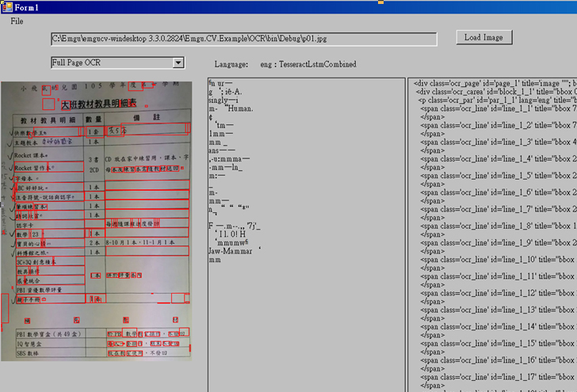This screenshot has height=392, width=577.
Task: Expand the Full Page OCR dropdown arrow
Action: click(x=178, y=63)
